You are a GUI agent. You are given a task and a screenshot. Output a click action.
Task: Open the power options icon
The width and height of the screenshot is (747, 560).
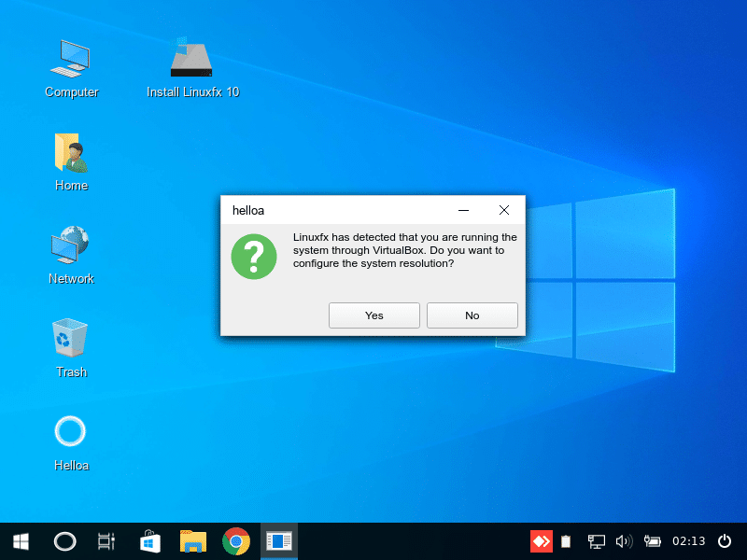pyautogui.click(x=725, y=540)
